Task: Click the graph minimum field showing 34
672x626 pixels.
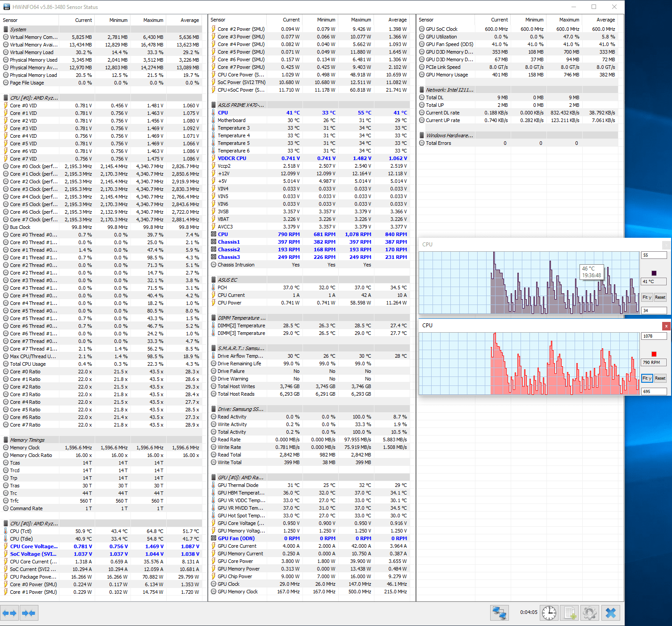Action: tap(654, 310)
